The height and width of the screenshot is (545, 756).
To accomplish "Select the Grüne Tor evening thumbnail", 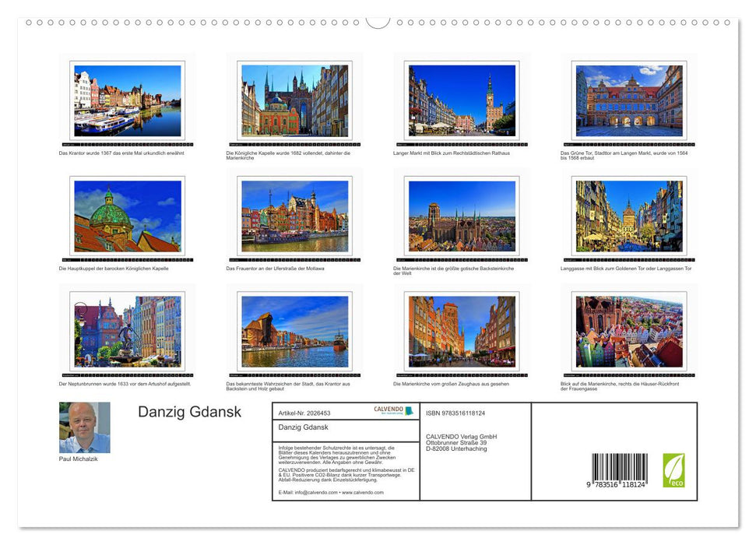I will tap(628, 100).
